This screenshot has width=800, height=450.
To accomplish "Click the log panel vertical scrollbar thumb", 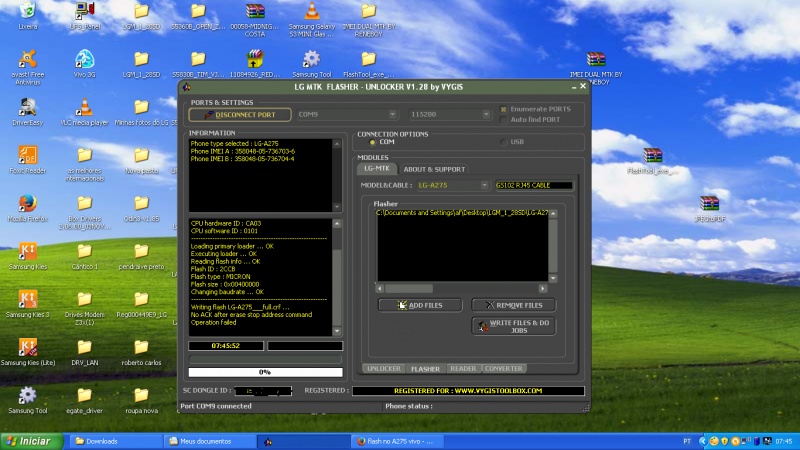I will click(x=337, y=287).
